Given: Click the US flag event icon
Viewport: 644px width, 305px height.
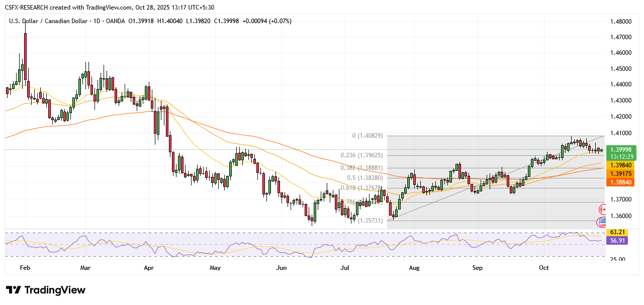Looking at the screenshot, I should (601, 222).
